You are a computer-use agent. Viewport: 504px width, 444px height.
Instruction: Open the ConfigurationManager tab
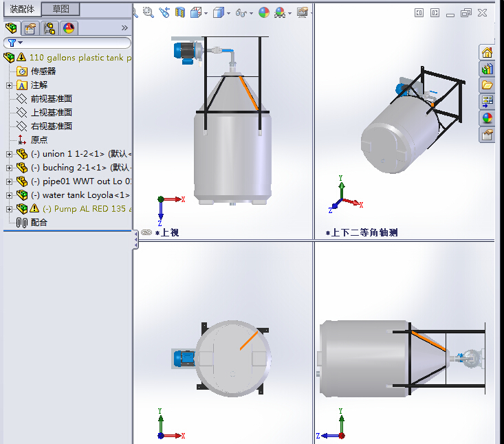[50, 28]
